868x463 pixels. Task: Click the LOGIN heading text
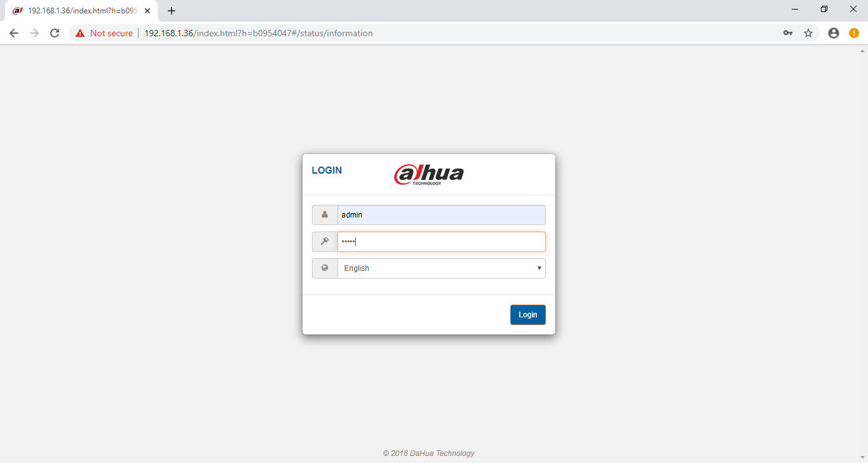point(327,170)
